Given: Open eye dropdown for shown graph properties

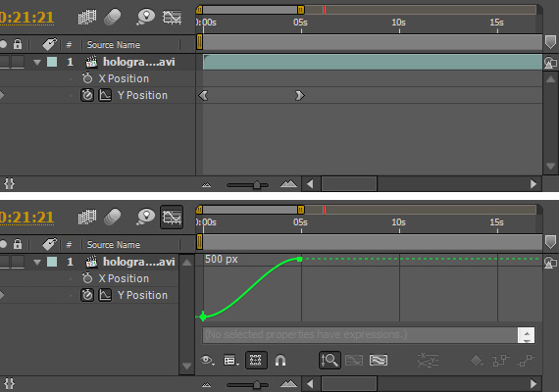Looking at the screenshot, I should coord(208,361).
